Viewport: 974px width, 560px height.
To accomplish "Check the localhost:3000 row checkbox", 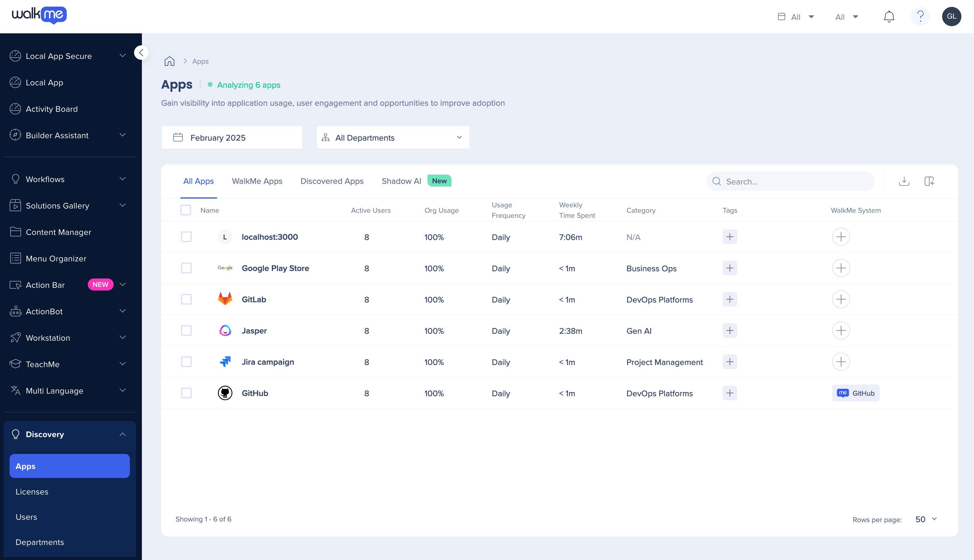I will (x=186, y=237).
